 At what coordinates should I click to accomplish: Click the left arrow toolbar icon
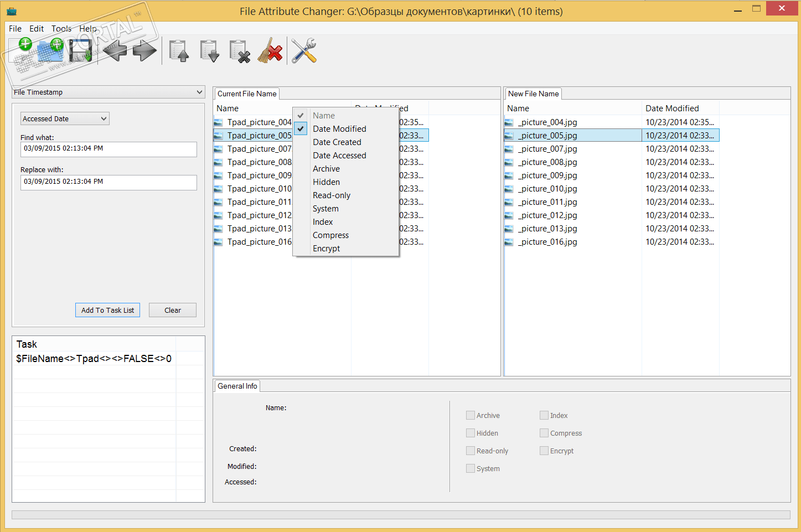115,51
